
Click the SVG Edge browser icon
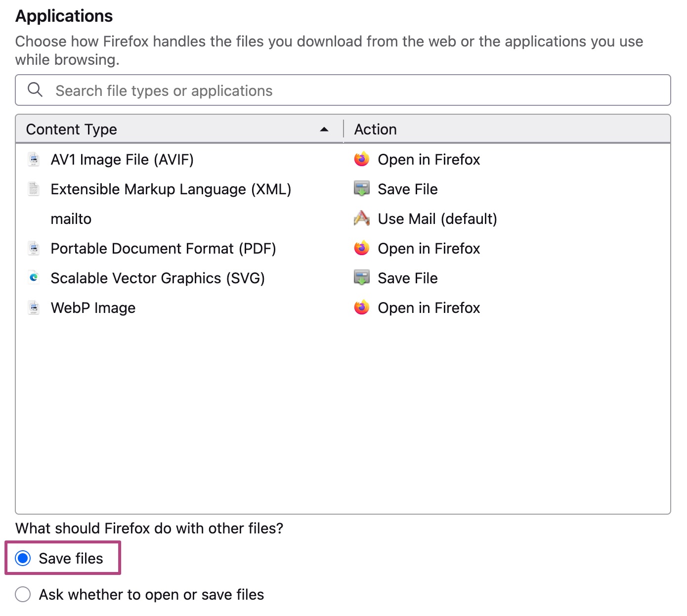[34, 278]
